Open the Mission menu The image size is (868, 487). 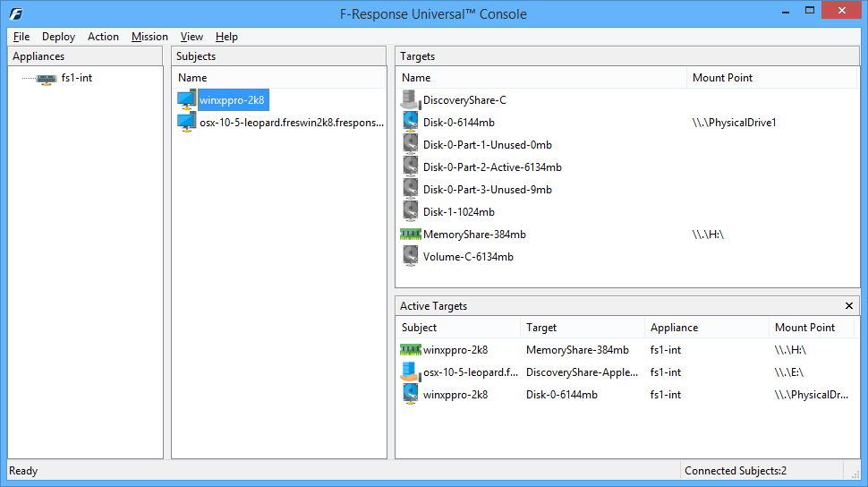(149, 37)
